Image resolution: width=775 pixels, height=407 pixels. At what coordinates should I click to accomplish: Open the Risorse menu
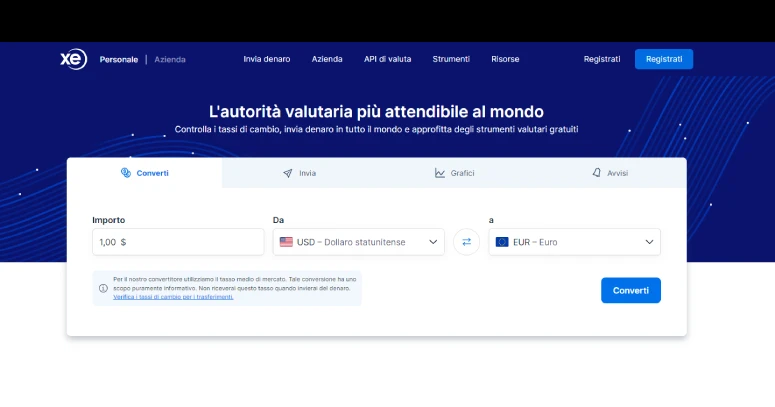(x=505, y=59)
